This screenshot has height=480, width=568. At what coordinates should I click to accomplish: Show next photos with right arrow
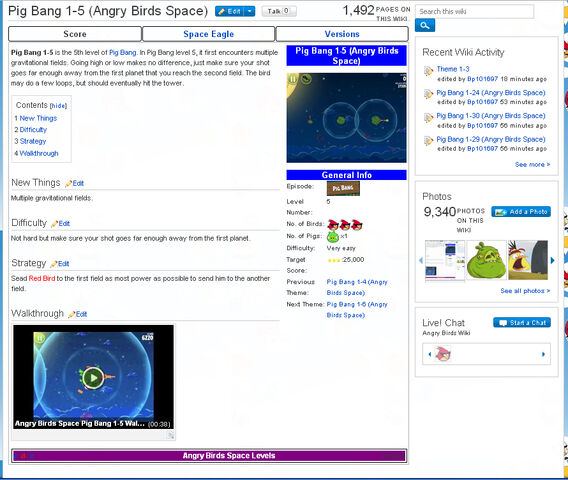pyautogui.click(x=552, y=260)
